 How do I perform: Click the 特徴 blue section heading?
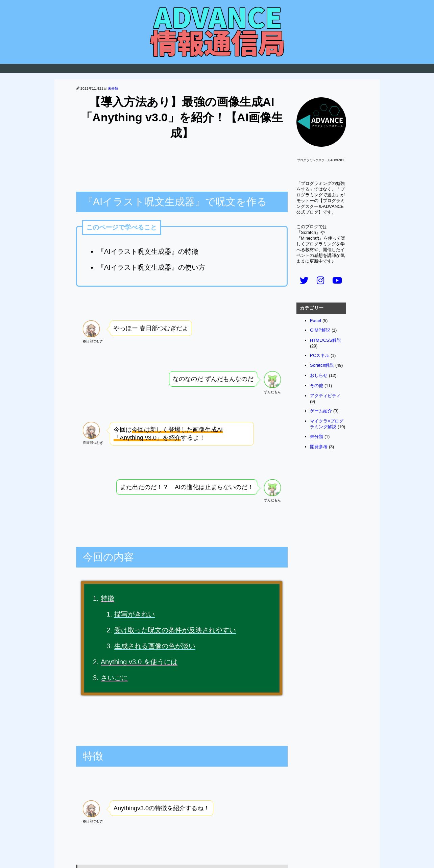pyautogui.click(x=182, y=756)
